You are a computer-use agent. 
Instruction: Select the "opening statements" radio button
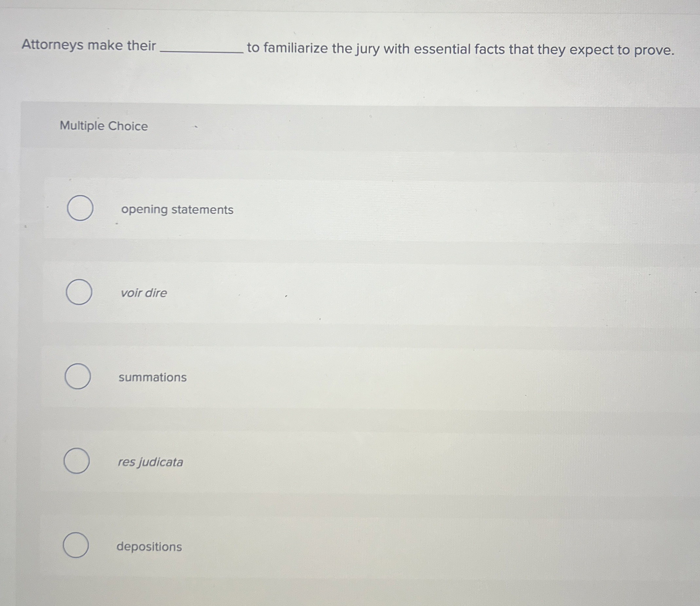[80, 208]
